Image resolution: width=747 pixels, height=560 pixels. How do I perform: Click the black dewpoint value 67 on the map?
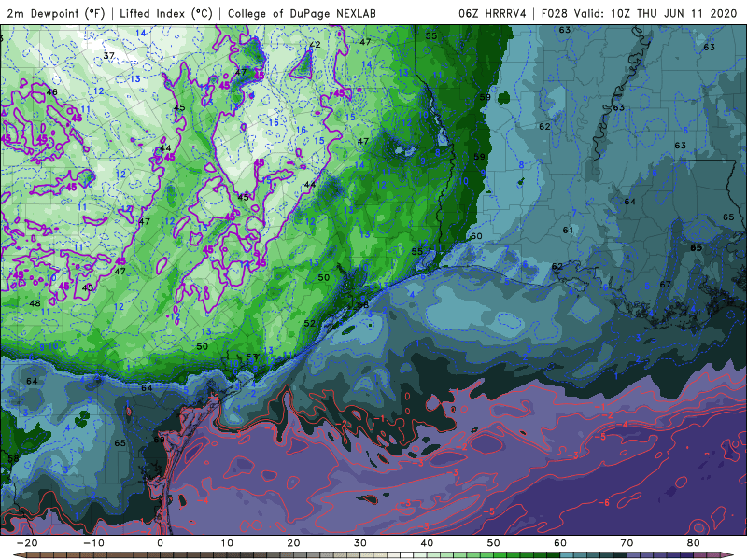665,285
